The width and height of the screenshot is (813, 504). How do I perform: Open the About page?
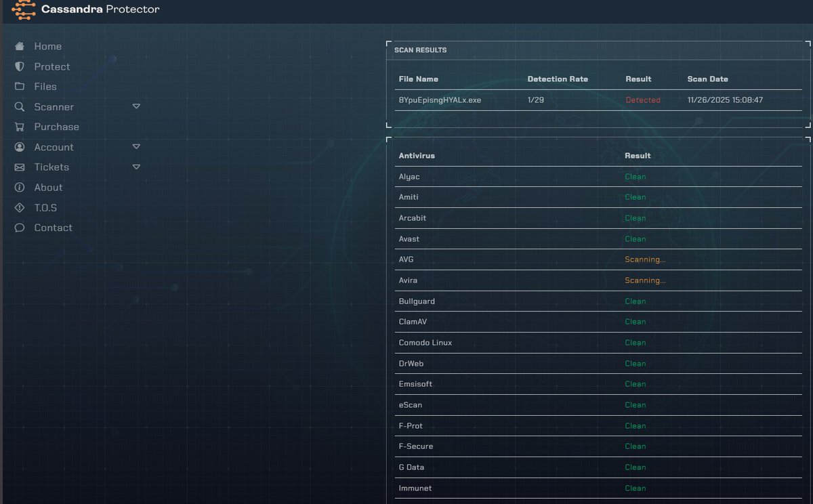coord(48,188)
